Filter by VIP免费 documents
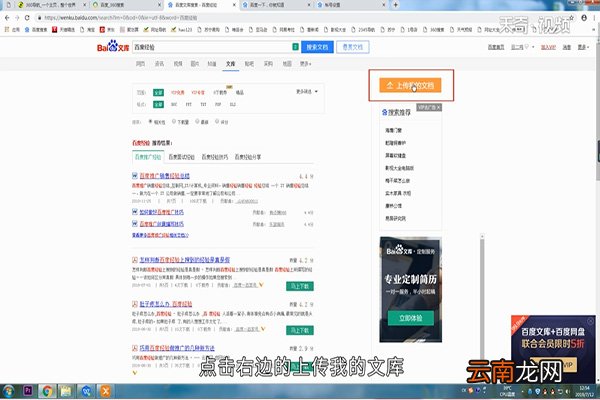 178,92
